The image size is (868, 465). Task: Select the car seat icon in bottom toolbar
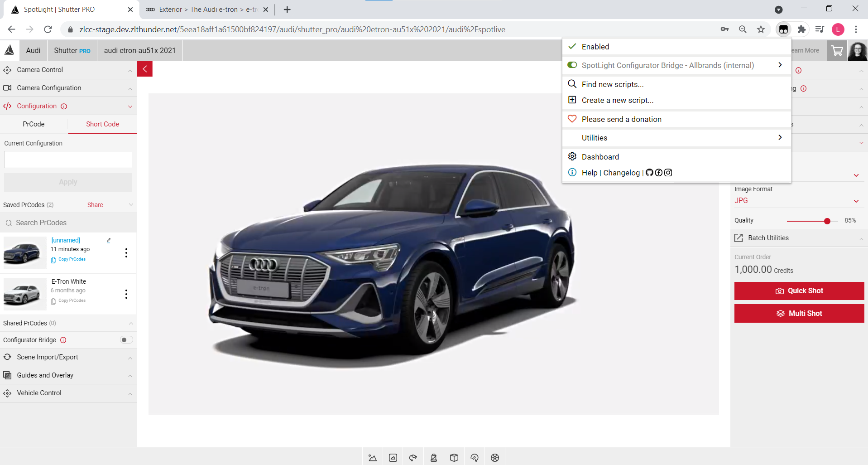(x=434, y=458)
